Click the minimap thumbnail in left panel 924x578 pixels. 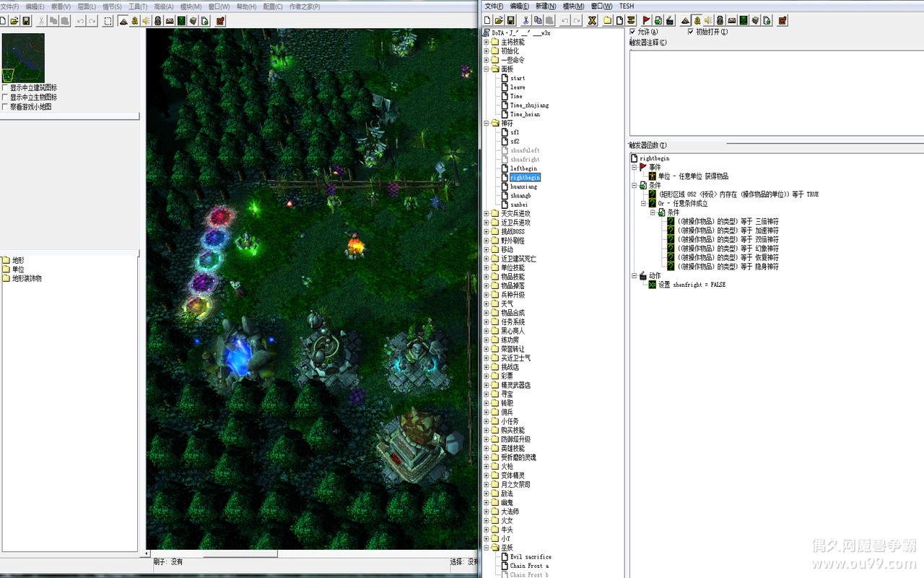(x=23, y=57)
